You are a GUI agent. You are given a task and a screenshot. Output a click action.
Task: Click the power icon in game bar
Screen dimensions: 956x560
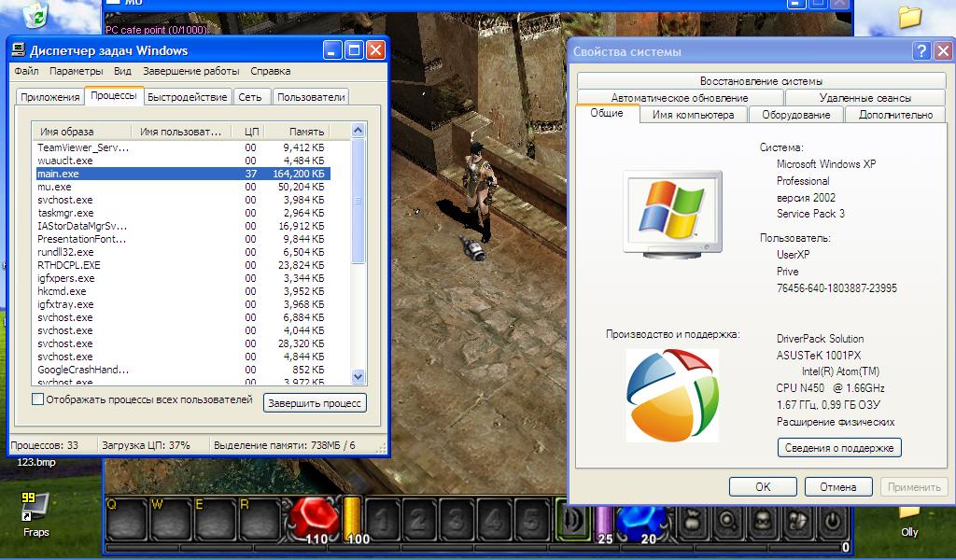pyautogui.click(x=832, y=523)
